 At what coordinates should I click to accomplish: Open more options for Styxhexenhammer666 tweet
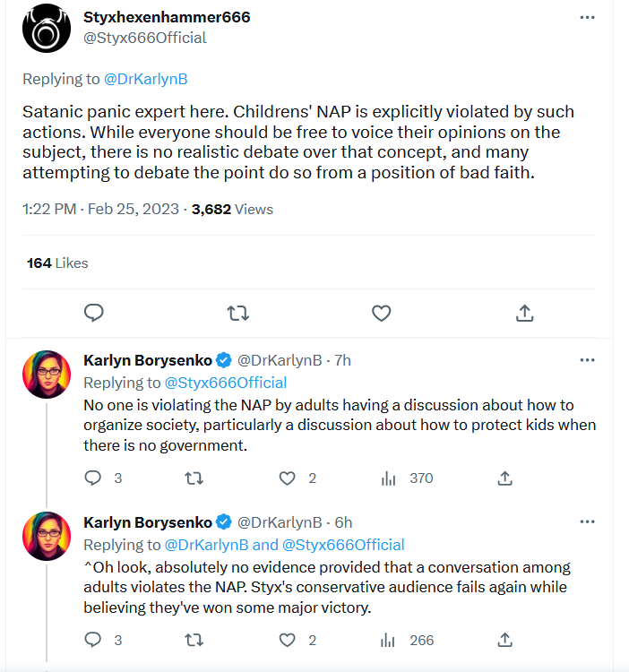click(587, 18)
